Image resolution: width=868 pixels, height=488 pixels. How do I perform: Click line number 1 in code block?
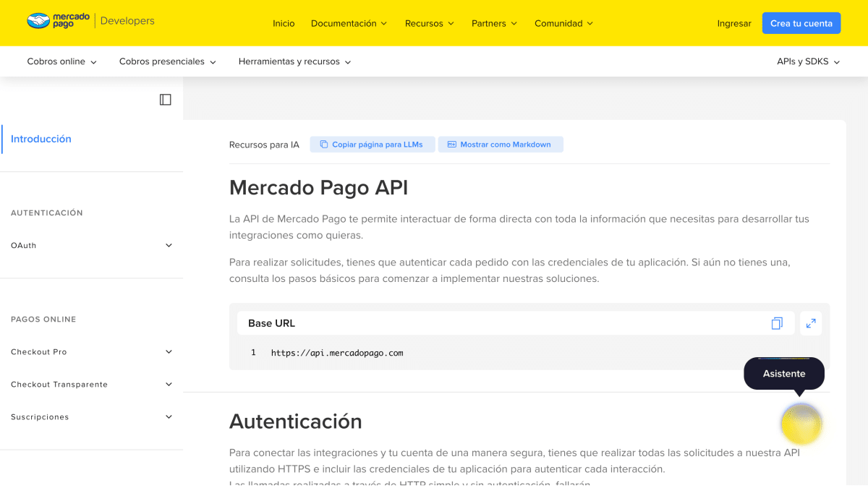click(253, 353)
